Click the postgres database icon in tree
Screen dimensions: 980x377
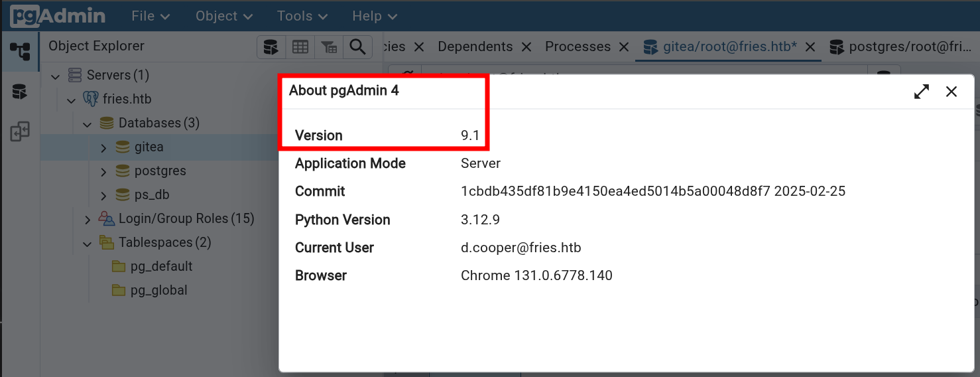pyautogui.click(x=122, y=171)
